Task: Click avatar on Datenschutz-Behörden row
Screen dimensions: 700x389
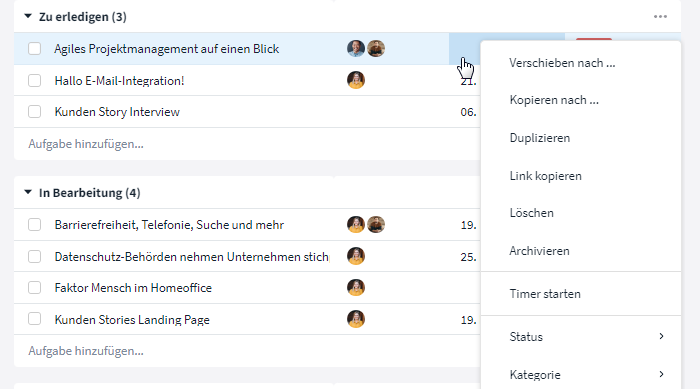Action: click(x=356, y=256)
